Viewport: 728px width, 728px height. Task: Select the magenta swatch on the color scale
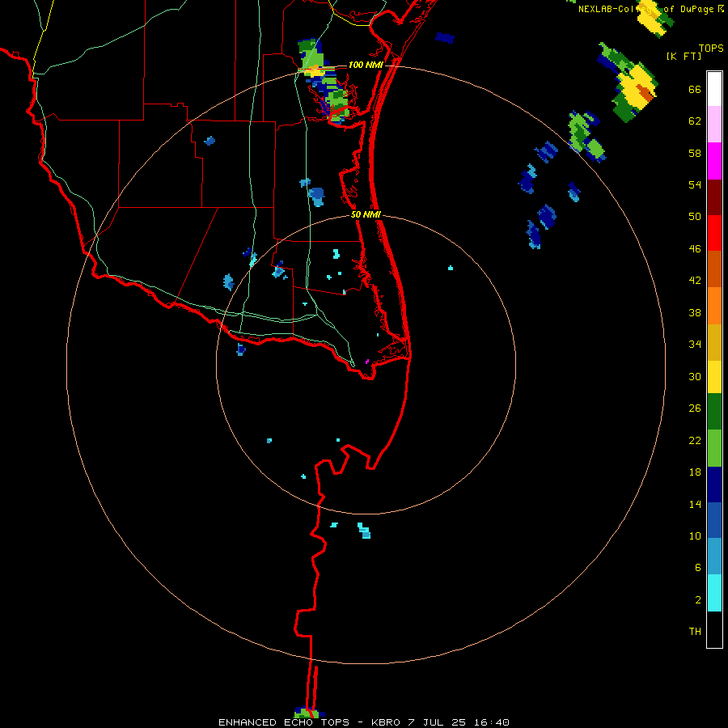point(714,161)
